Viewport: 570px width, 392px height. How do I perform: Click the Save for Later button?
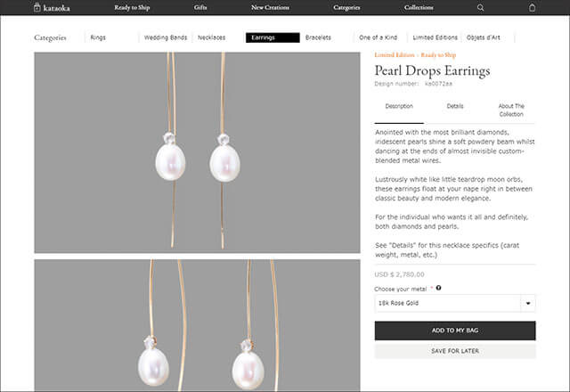point(455,351)
